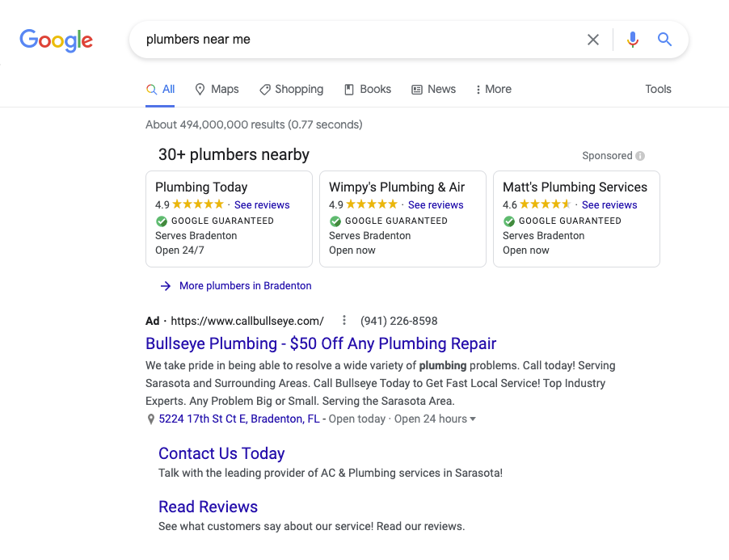Click green Google Guaranteed badge for Matt's Plumbing

[x=509, y=221]
